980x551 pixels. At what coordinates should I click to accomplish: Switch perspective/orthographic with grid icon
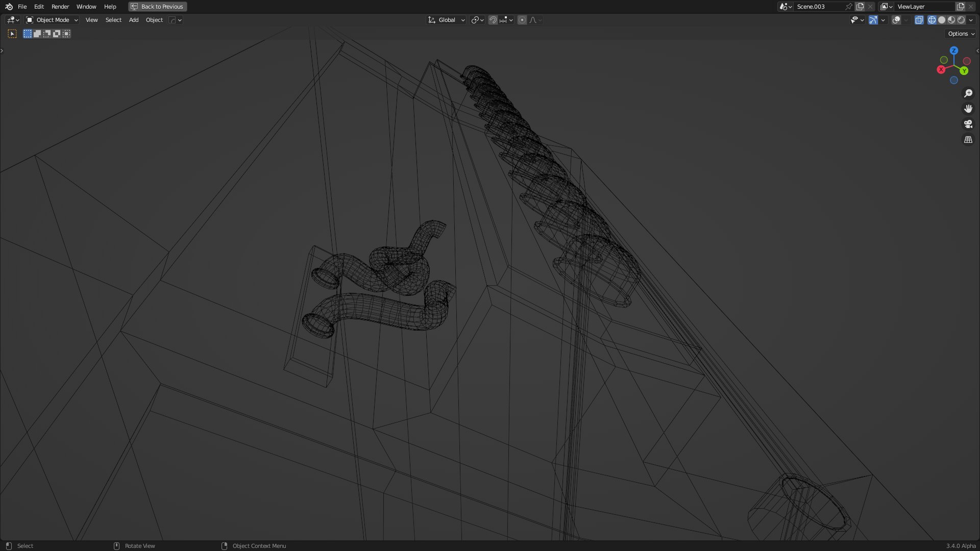[x=968, y=139]
